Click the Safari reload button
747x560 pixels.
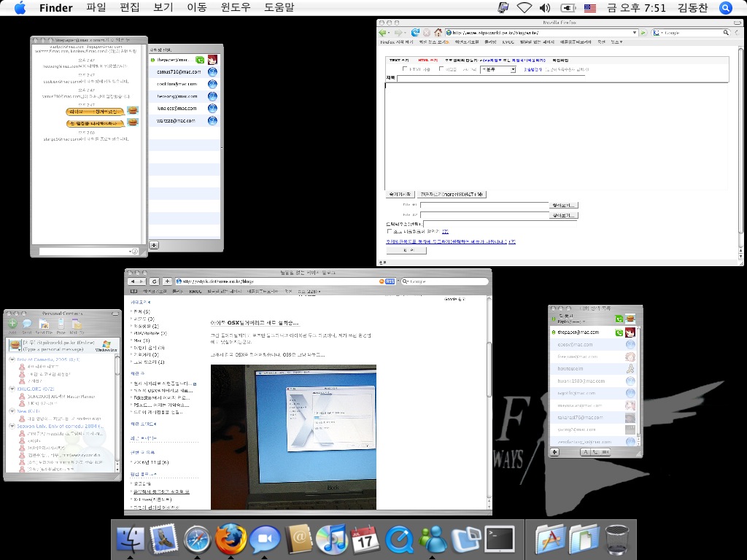point(155,281)
